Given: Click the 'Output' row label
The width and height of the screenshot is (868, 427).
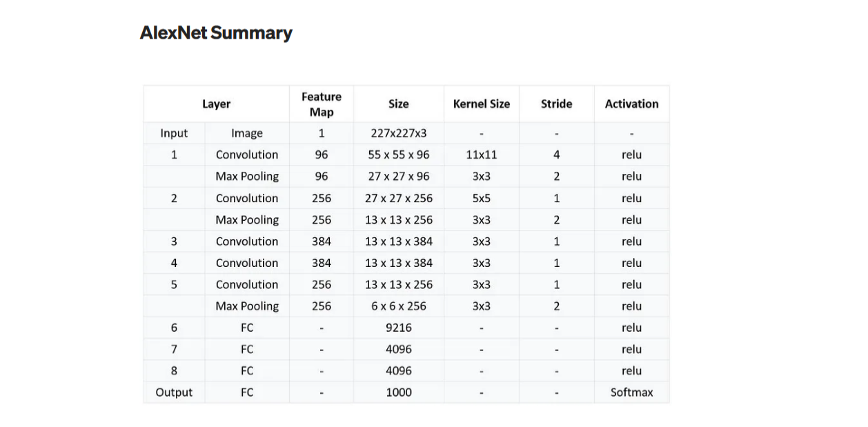Looking at the screenshot, I should 174,392.
